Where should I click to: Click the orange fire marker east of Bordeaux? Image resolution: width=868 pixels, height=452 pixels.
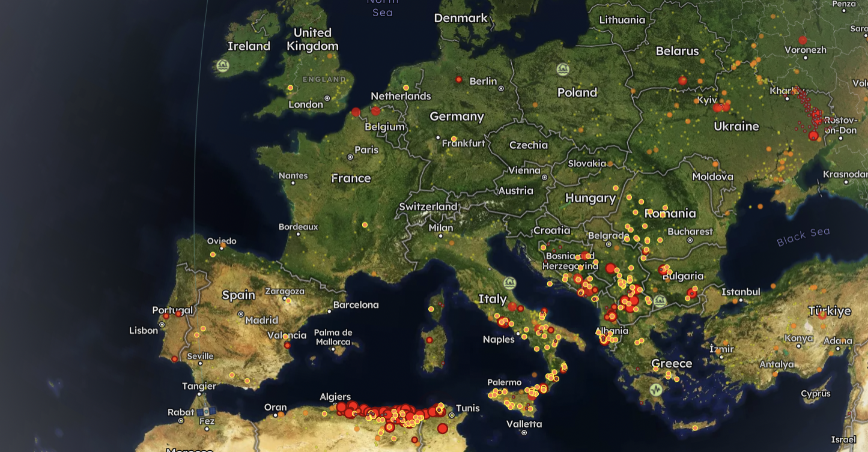pyautogui.click(x=365, y=224)
